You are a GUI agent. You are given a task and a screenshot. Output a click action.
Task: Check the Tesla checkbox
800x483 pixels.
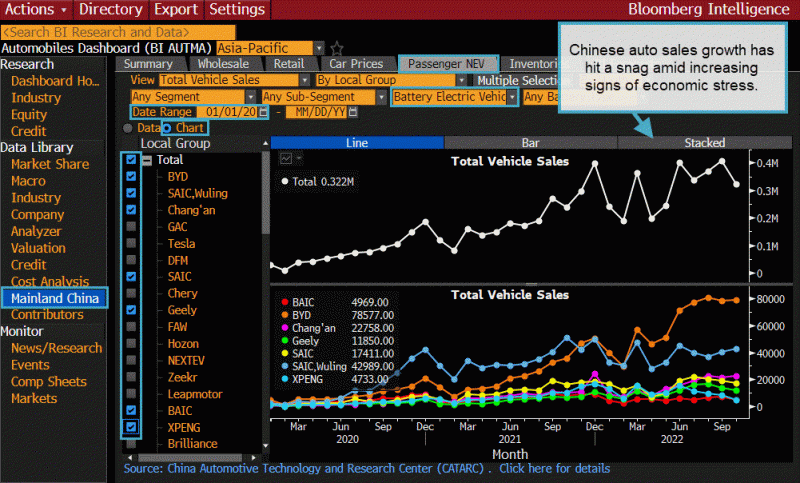pos(131,243)
